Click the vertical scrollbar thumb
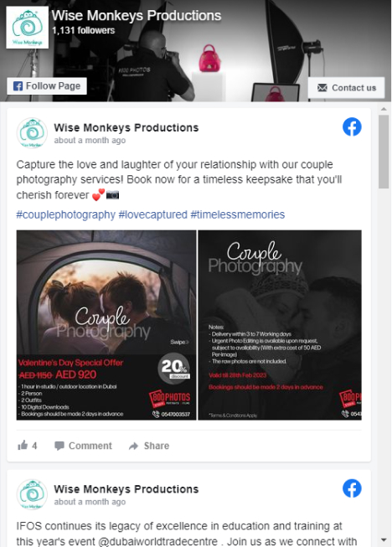 384,152
